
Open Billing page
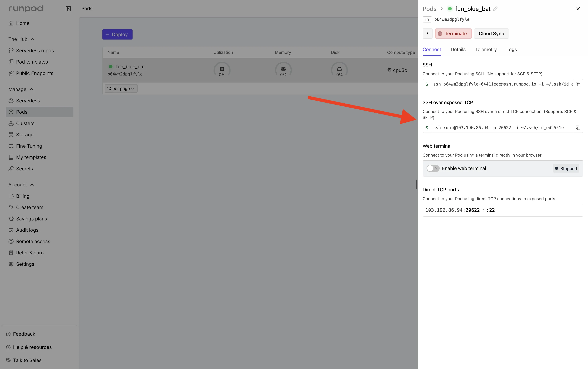[x=39, y=196]
